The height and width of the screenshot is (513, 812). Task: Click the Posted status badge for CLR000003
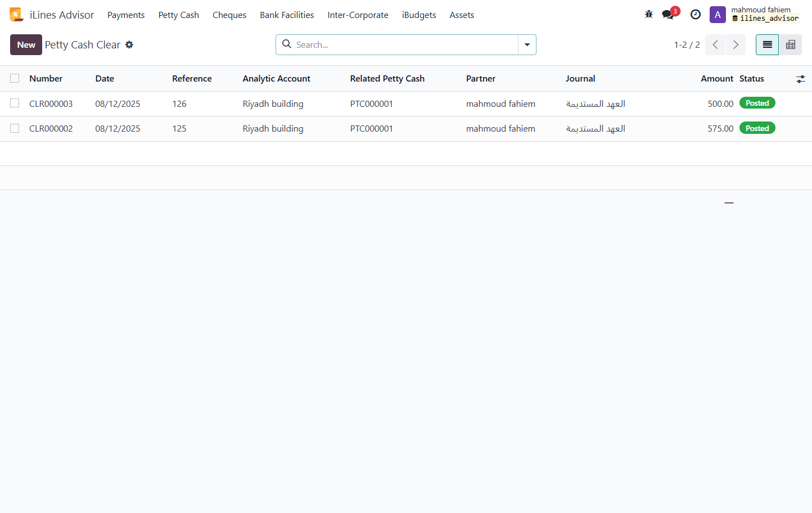click(757, 103)
